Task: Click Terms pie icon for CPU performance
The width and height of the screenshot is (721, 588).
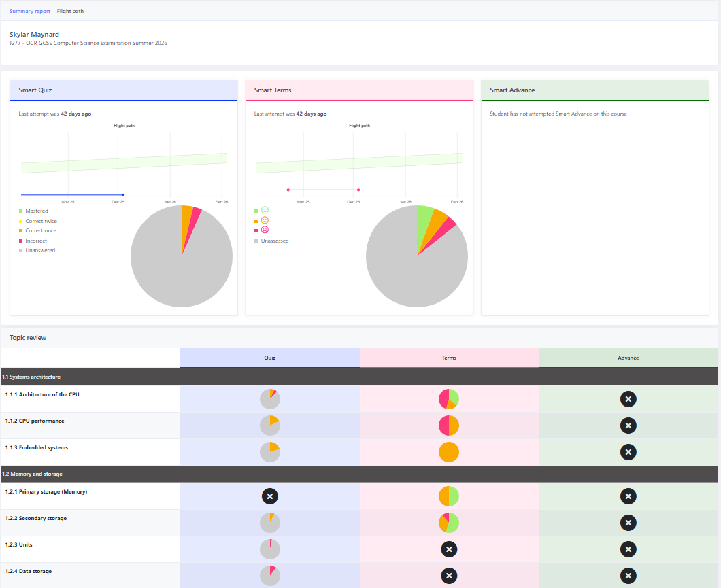Action: tap(449, 426)
